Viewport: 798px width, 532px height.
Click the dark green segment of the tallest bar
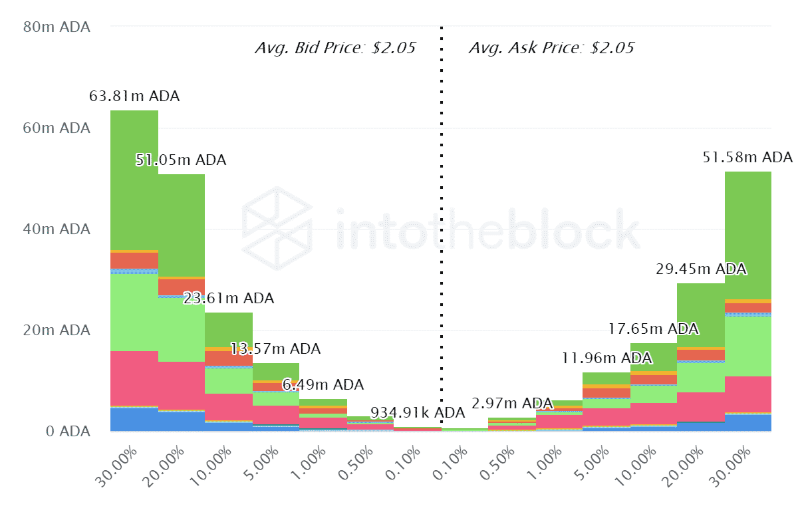click(x=134, y=180)
